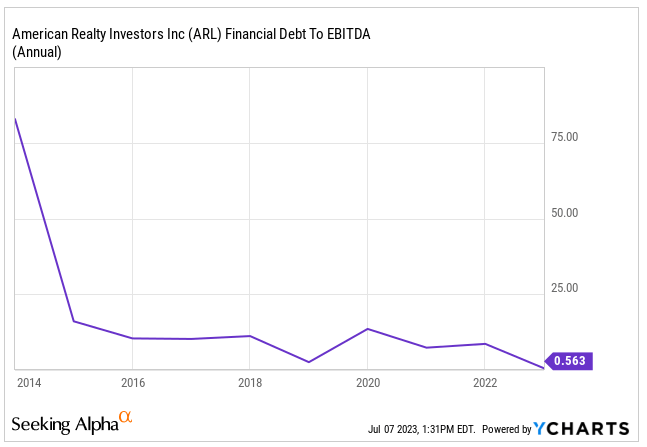Click the line's 2014 starting peak
The width and height of the screenshot is (647, 447).
point(15,119)
